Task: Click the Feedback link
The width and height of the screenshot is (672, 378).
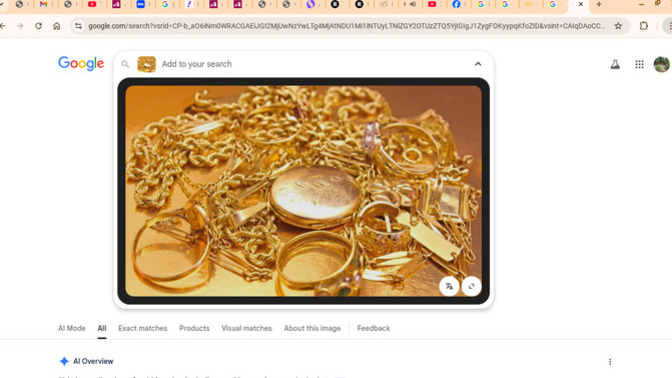Action: [x=373, y=328]
